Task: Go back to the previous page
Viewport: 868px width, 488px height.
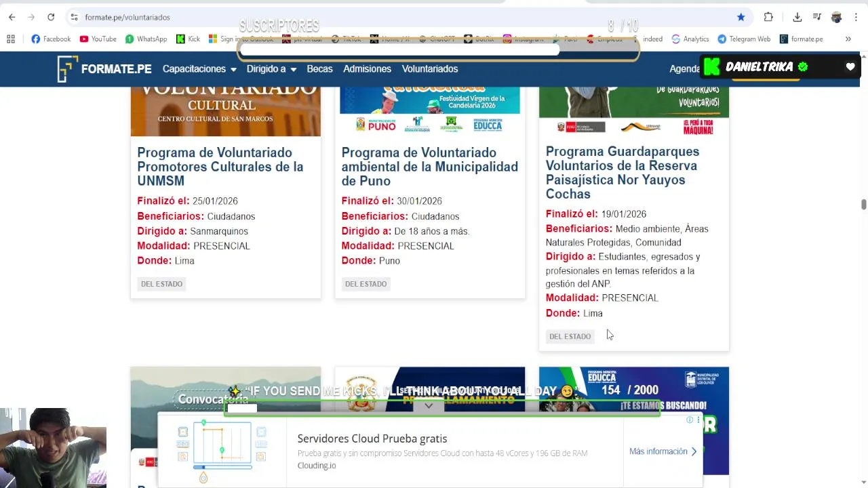Action: point(12,17)
